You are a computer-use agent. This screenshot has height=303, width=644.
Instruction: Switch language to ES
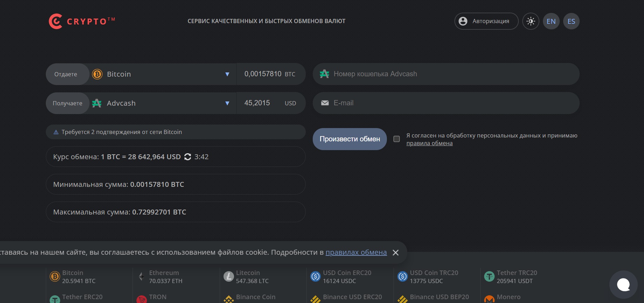pos(571,21)
